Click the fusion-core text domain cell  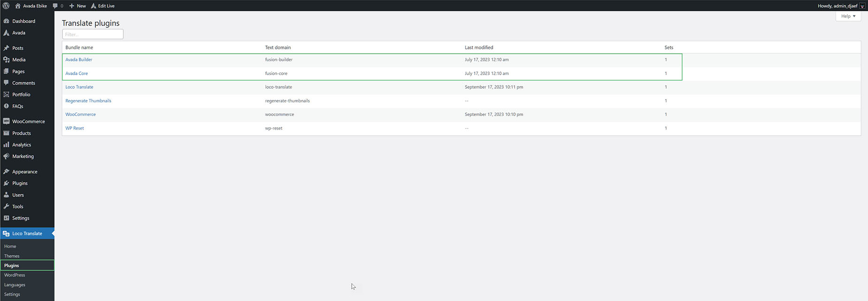(x=276, y=73)
